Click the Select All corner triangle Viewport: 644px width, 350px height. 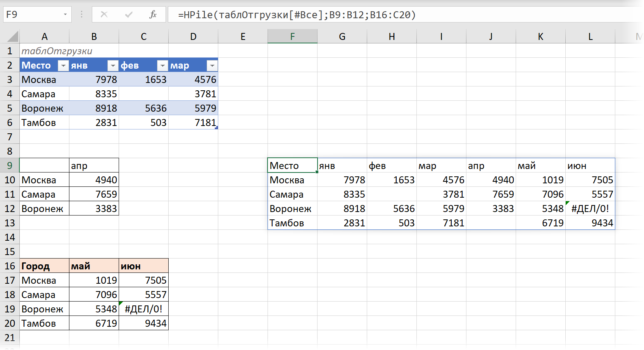(x=13, y=37)
